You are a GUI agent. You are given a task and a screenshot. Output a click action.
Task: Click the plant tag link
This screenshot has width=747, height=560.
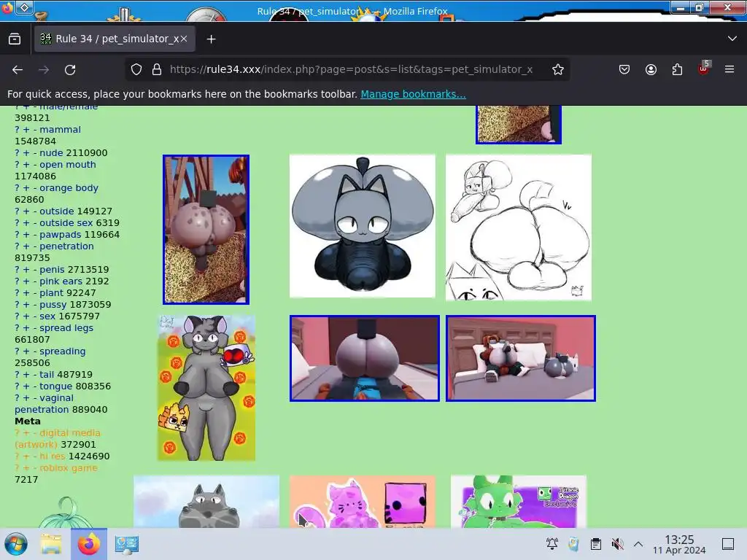coord(52,293)
